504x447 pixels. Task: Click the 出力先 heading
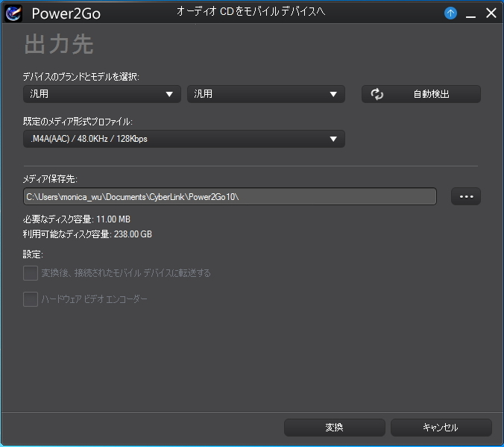(59, 44)
